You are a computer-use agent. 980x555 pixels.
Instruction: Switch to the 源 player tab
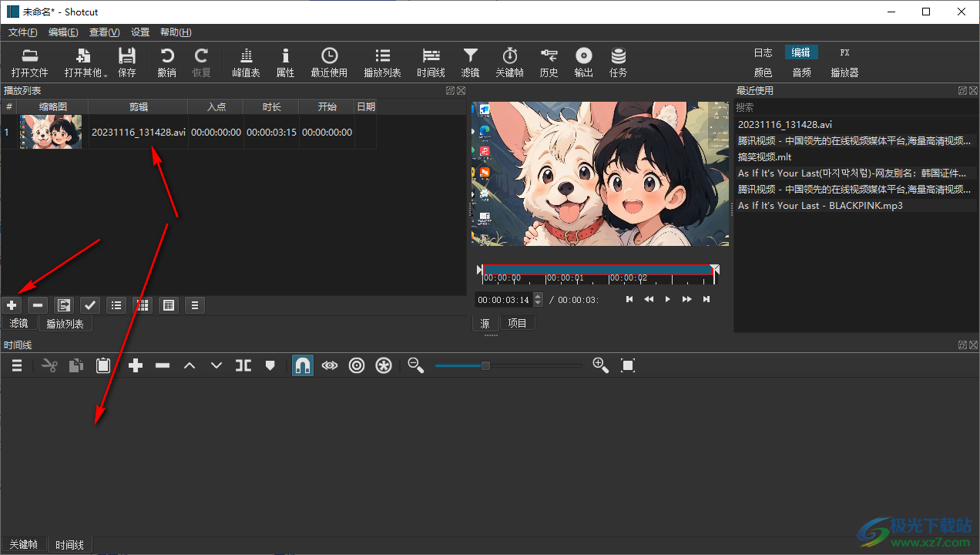485,323
